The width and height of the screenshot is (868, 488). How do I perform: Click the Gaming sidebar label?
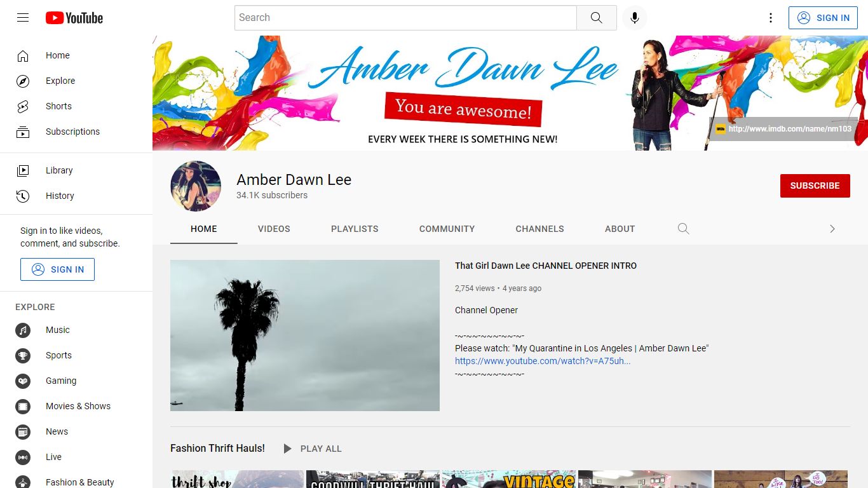tap(61, 381)
